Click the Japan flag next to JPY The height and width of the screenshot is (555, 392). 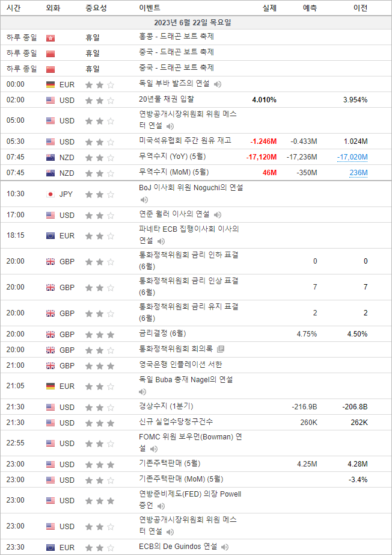[51, 194]
